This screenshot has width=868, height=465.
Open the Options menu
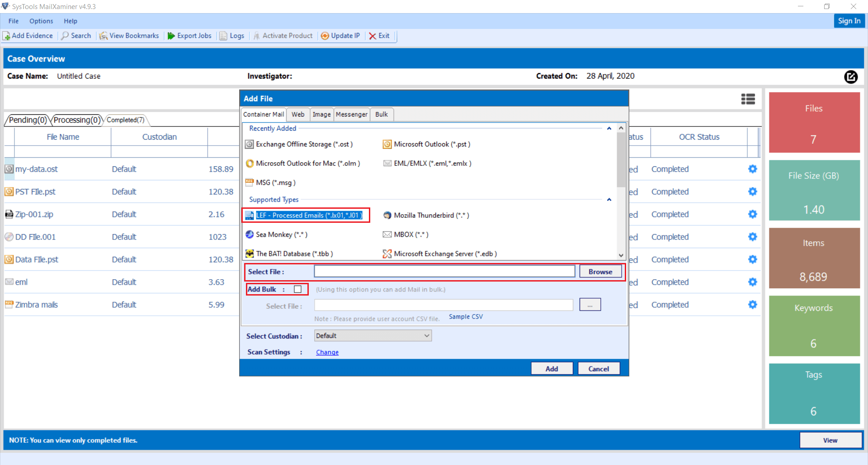[41, 21]
